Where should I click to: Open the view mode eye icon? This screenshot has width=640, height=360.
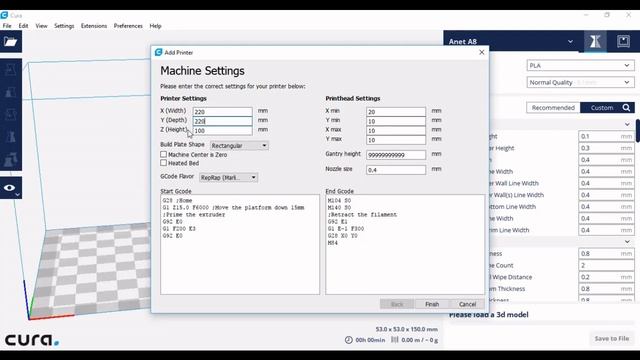10,188
